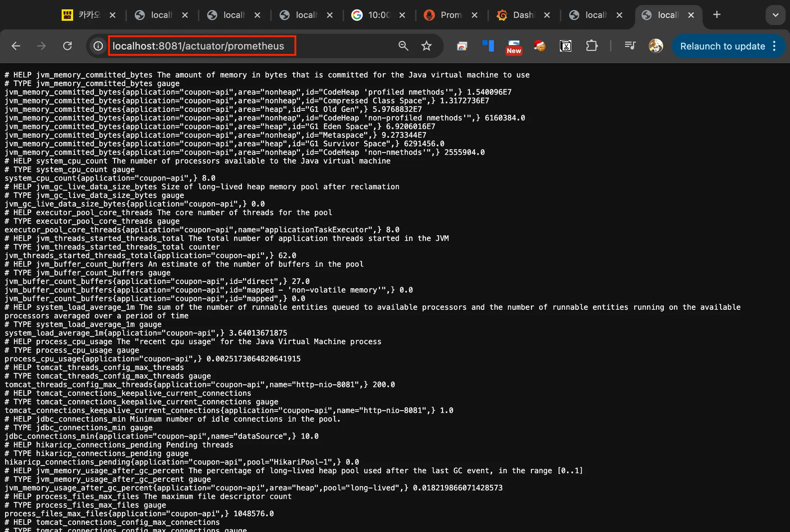Click Relaunch to update button
This screenshot has width=790, height=532.
722,46
